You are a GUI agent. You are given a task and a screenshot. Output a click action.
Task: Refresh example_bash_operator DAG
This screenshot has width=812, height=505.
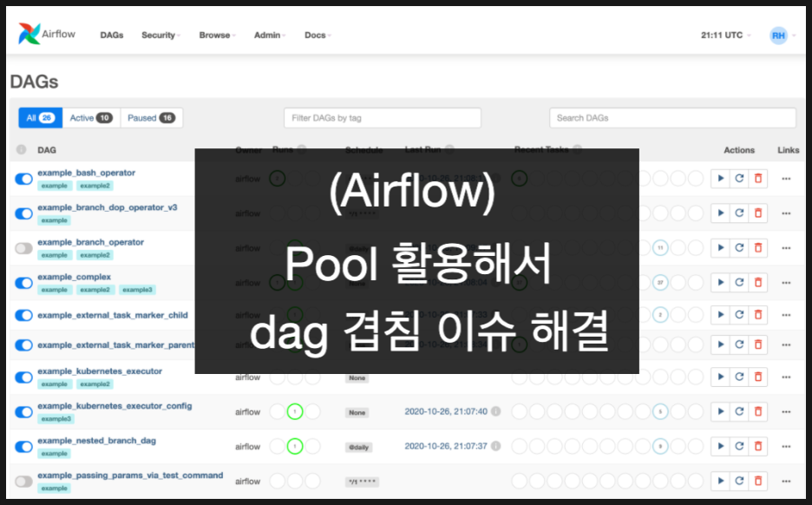[739, 179]
